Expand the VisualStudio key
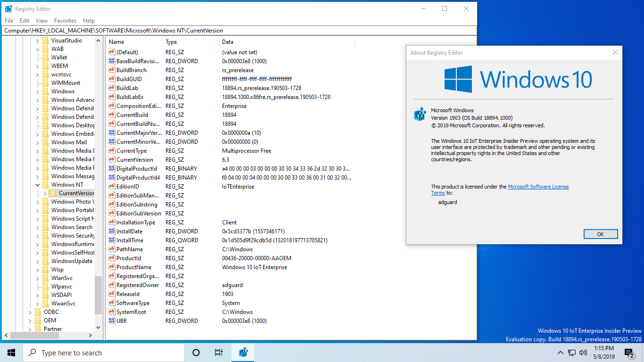Image resolution: width=644 pixels, height=362 pixels. pos(38,41)
